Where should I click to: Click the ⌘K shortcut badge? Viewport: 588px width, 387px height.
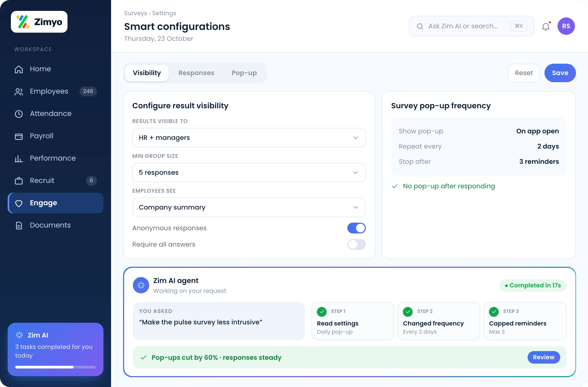click(x=519, y=26)
